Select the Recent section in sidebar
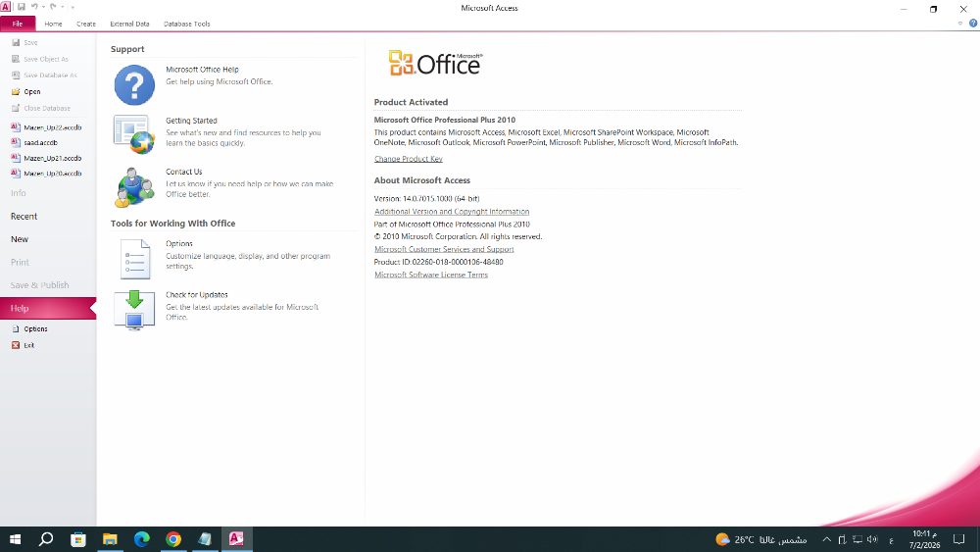Image resolution: width=980 pixels, height=552 pixels. tap(24, 217)
